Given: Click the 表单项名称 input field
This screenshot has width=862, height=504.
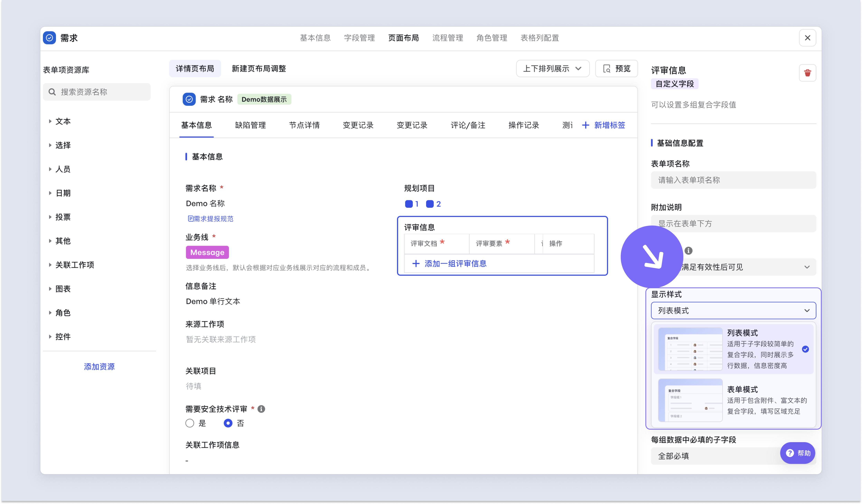Looking at the screenshot, I should click(733, 180).
